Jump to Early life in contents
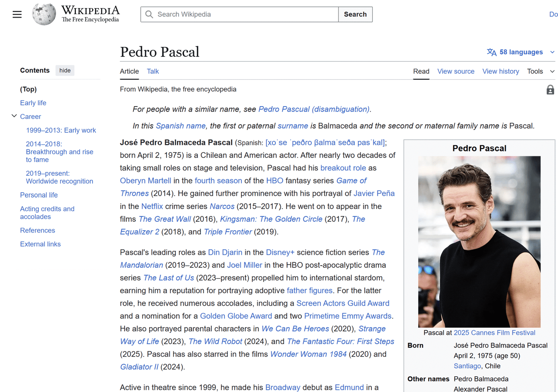This screenshot has height=392, width=558. 33,103
